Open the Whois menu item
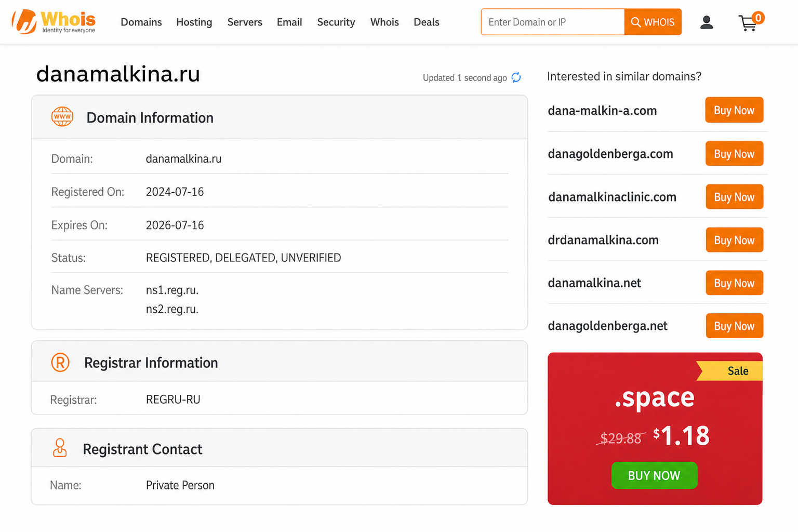 (384, 22)
